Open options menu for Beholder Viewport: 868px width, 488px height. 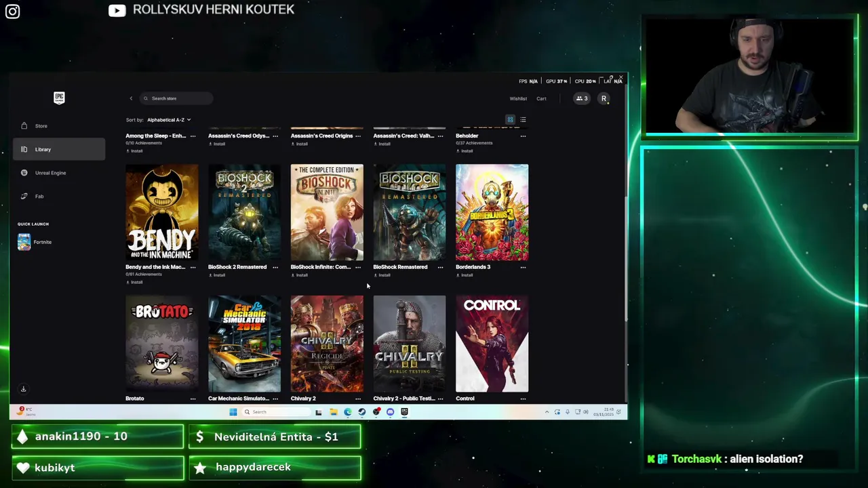coord(523,136)
